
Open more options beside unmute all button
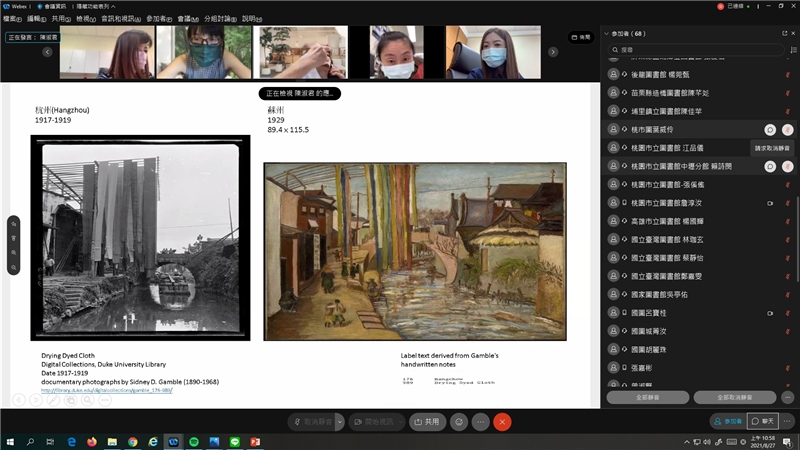click(x=788, y=397)
